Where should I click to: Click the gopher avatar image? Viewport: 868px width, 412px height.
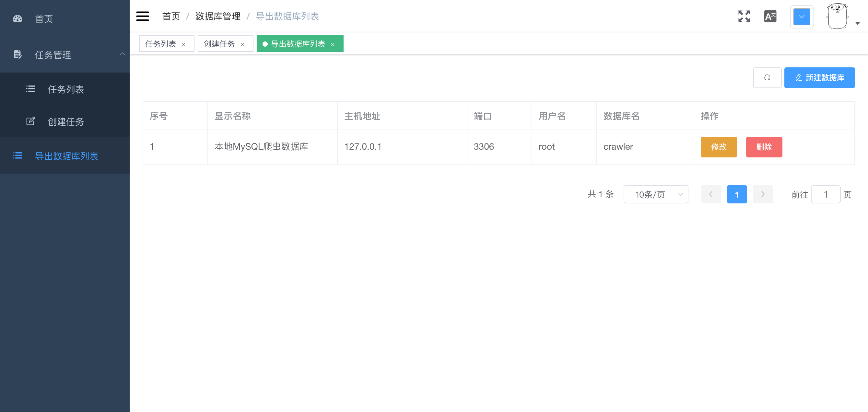tap(837, 17)
